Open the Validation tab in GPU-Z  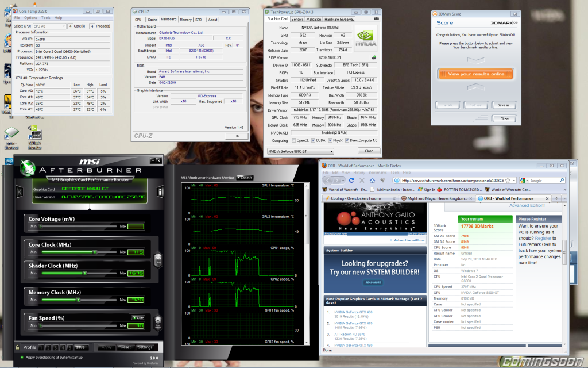coord(314,19)
